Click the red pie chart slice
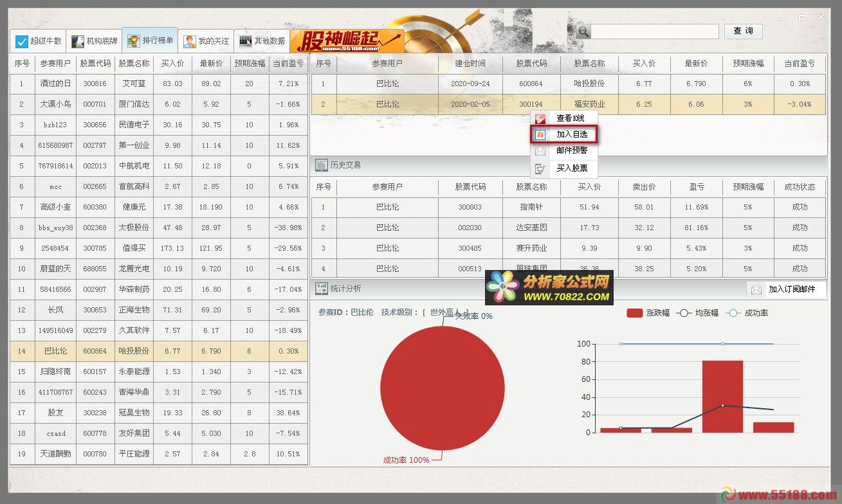Viewport: 842px width, 504px height. [443, 388]
